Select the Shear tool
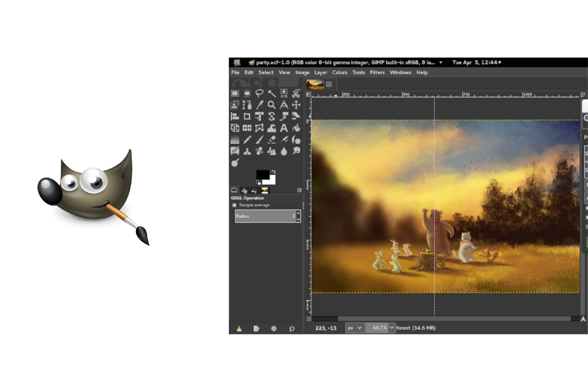 coord(296,116)
